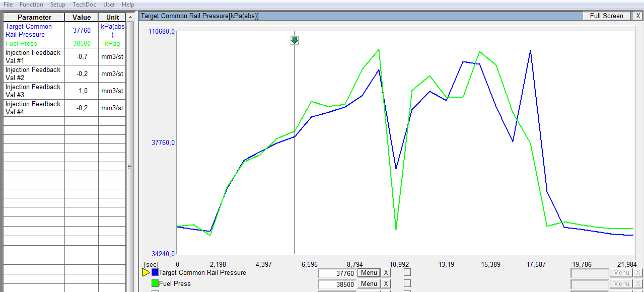Remove Target Common Rail Pressure trace with its X button
The width and height of the screenshot is (644, 292).
[386, 273]
